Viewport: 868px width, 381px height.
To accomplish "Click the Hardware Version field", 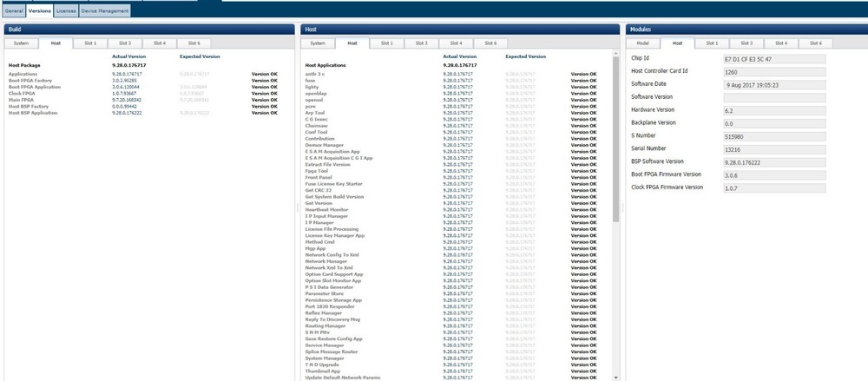I will [x=774, y=110].
